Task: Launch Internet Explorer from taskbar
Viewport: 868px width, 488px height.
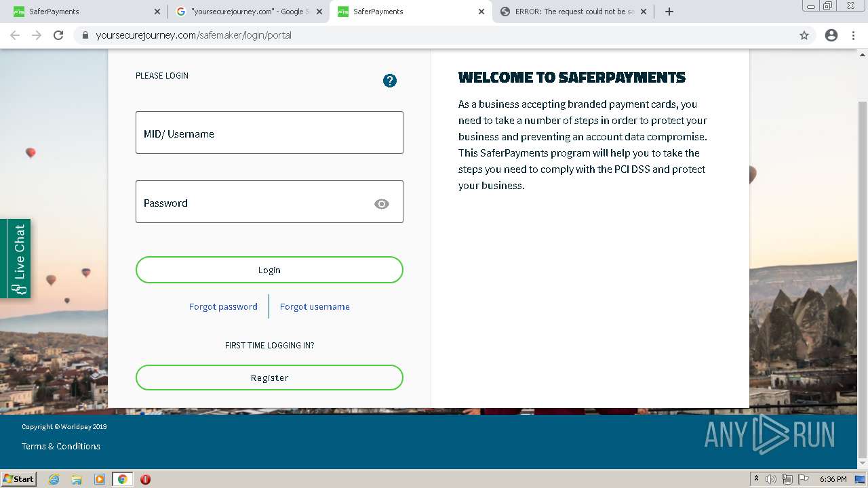Action: click(54, 479)
